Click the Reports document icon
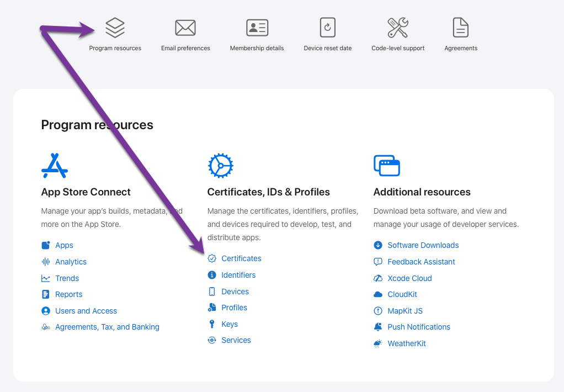 (46, 294)
